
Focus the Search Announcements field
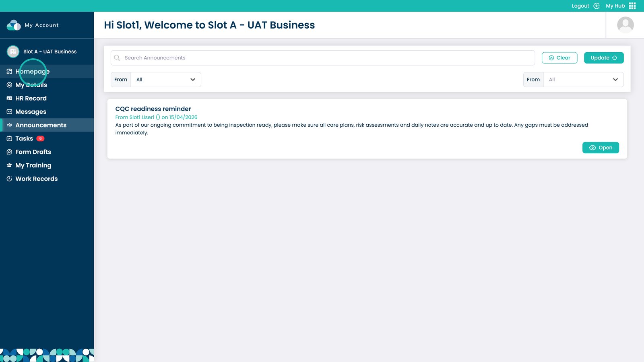pos(323,58)
